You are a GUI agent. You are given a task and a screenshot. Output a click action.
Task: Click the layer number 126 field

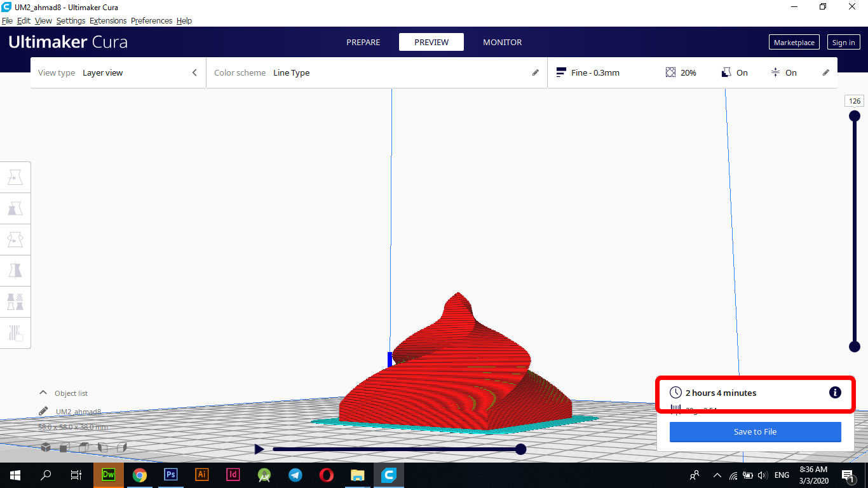(855, 101)
